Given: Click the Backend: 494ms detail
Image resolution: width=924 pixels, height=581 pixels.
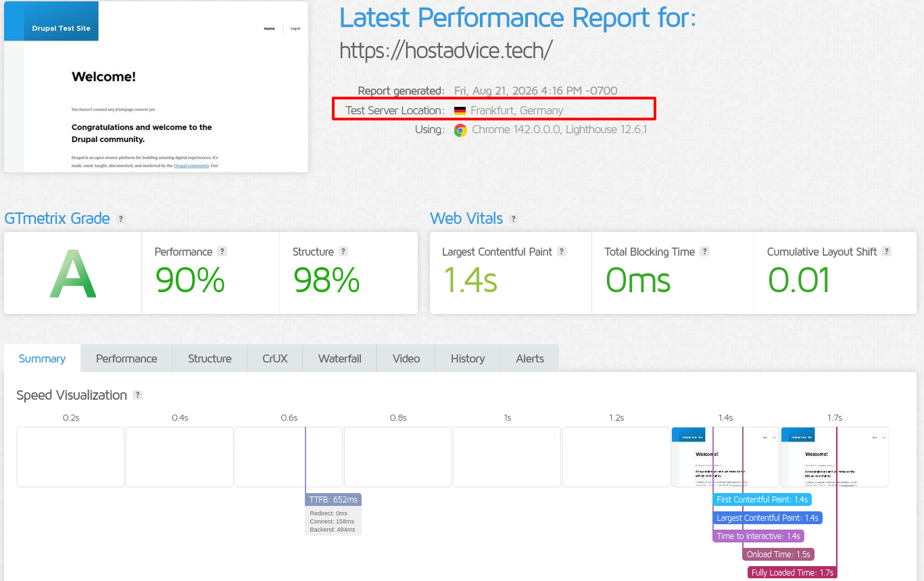Looking at the screenshot, I should [x=332, y=530].
